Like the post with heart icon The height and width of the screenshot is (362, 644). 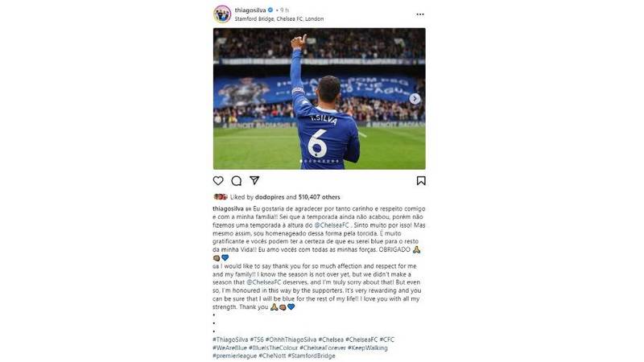pyautogui.click(x=218, y=180)
